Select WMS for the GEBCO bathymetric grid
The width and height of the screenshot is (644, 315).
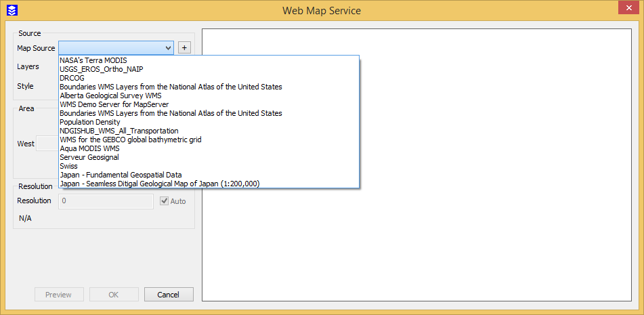209,140
